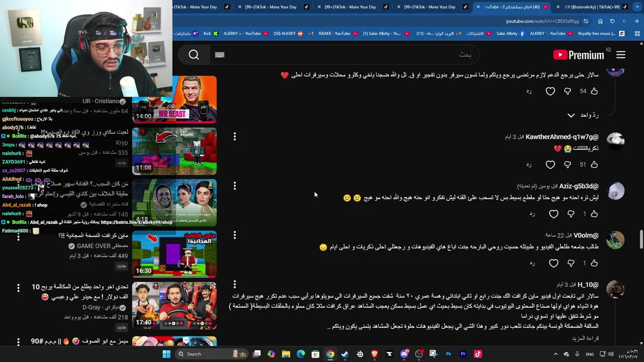
Task: Click the page vertical scrollbar thumb
Action: pyautogui.click(x=641, y=239)
